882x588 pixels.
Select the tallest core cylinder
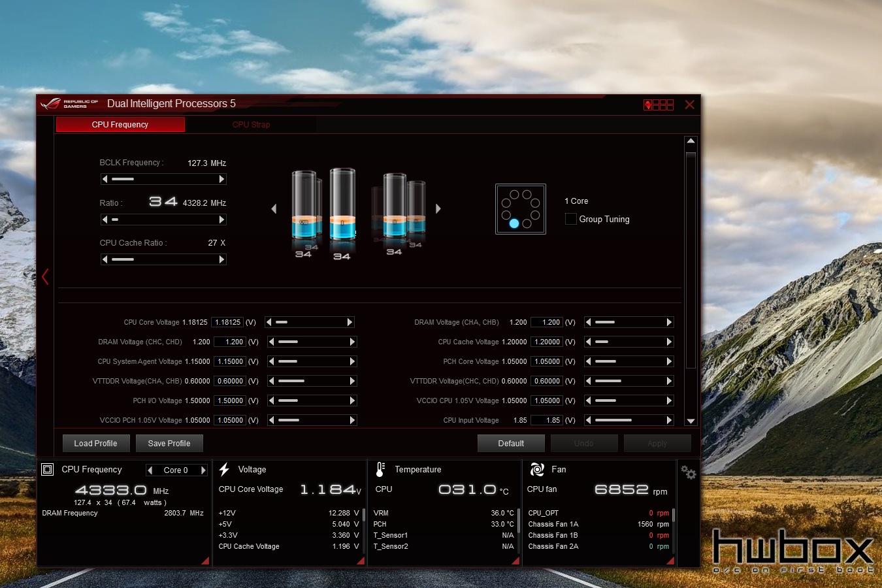342,204
